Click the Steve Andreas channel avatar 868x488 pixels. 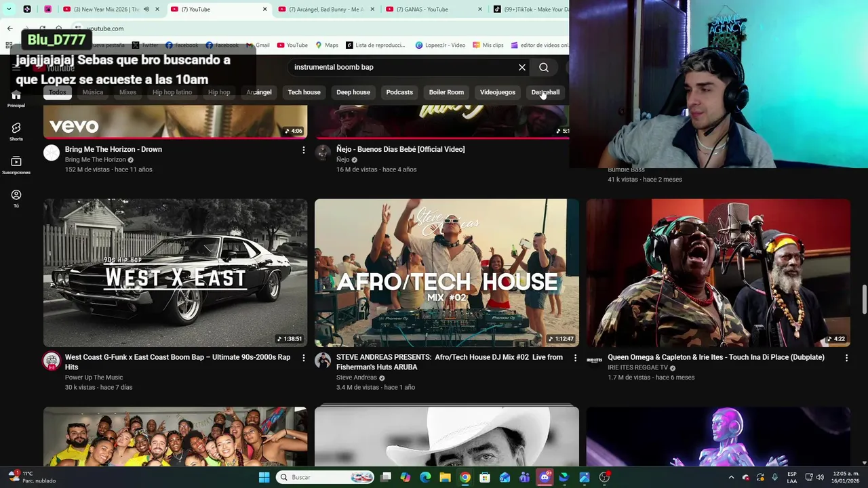[x=323, y=361]
